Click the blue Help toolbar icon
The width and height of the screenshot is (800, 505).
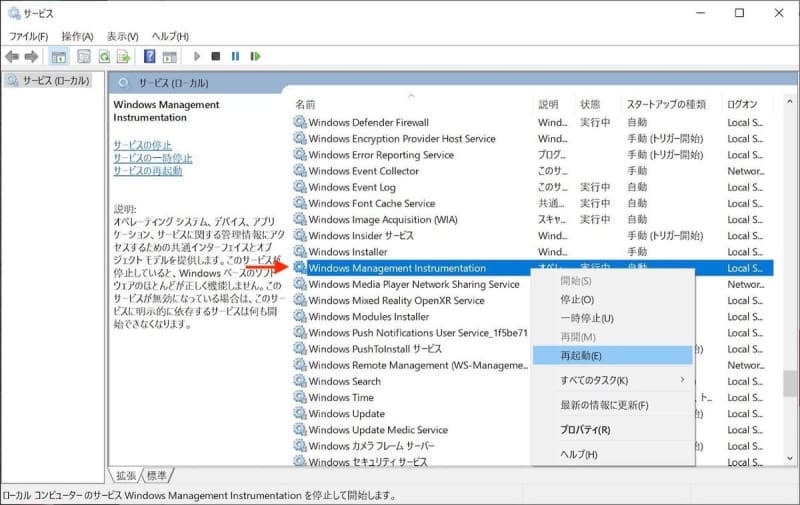tap(149, 56)
